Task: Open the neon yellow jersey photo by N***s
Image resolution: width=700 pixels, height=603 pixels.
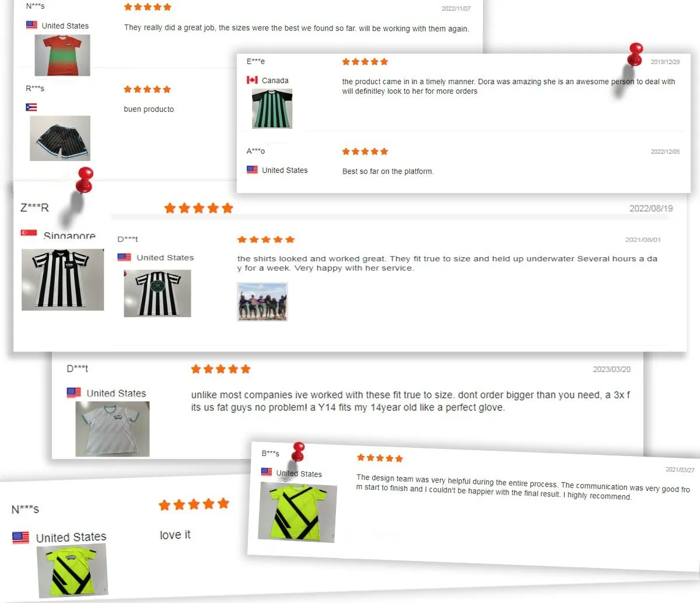Action: click(x=72, y=570)
